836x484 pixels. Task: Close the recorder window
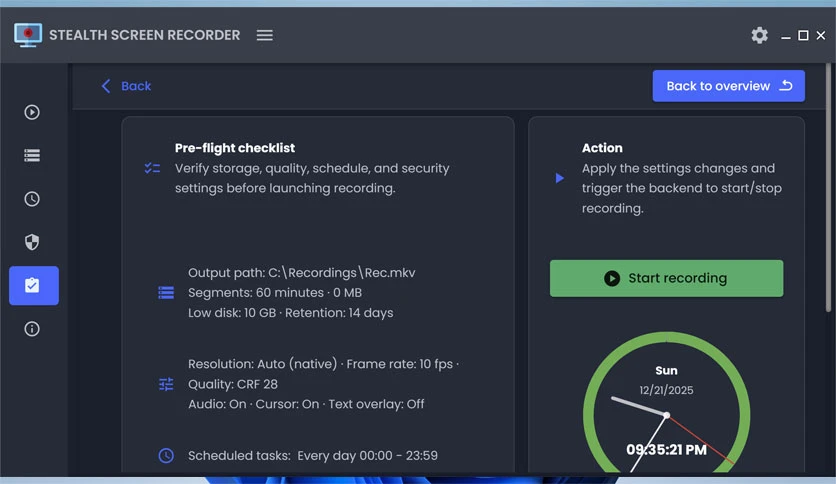[821, 35]
